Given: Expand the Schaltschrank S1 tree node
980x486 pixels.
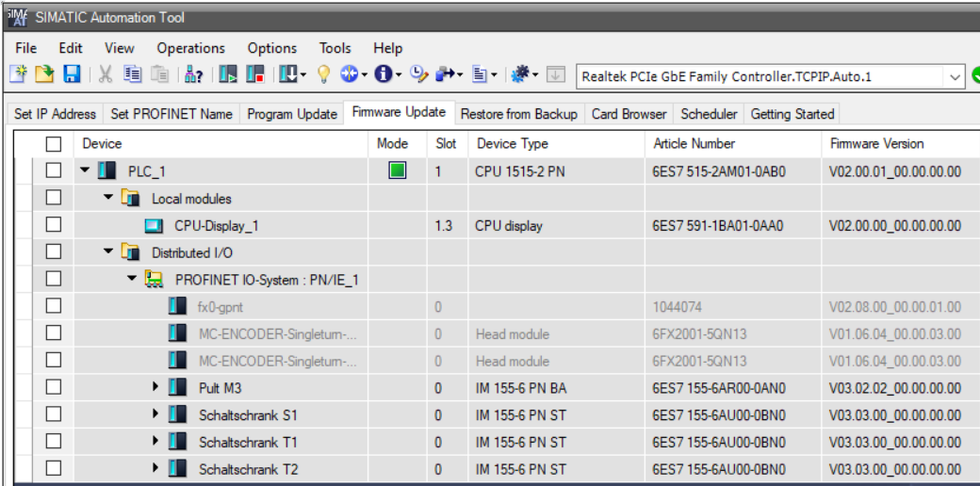Looking at the screenshot, I should [155, 413].
